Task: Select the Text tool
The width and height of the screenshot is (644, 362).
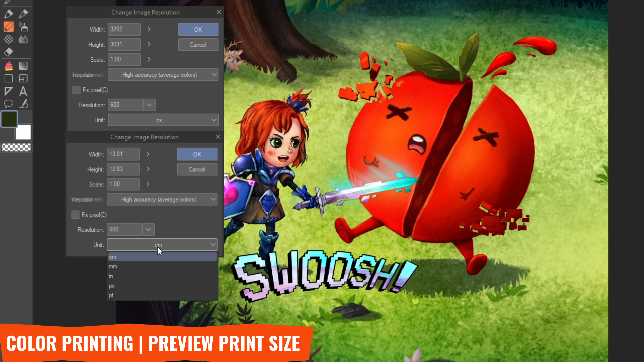Action: (23, 91)
